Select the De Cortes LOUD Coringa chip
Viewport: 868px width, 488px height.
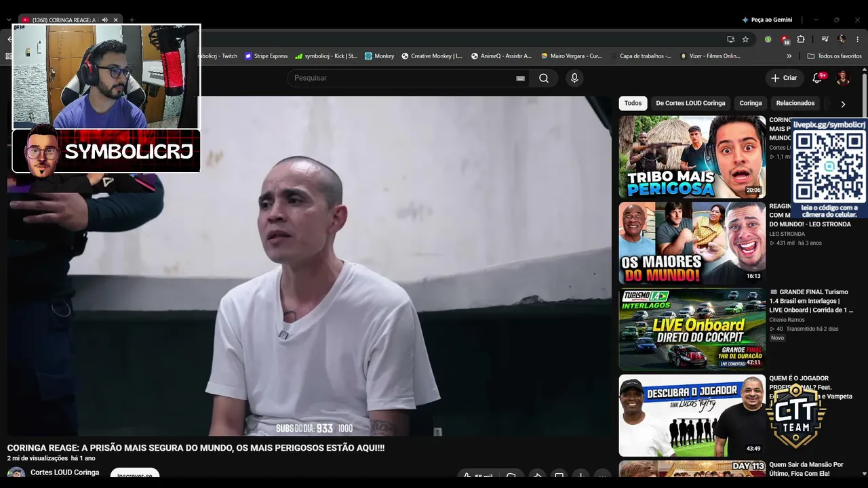coord(690,104)
